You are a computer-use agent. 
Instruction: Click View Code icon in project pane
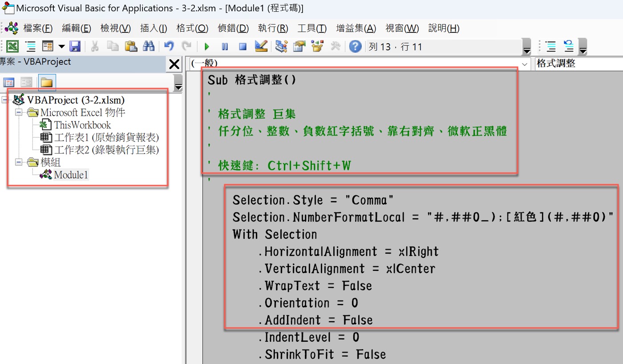(9, 82)
